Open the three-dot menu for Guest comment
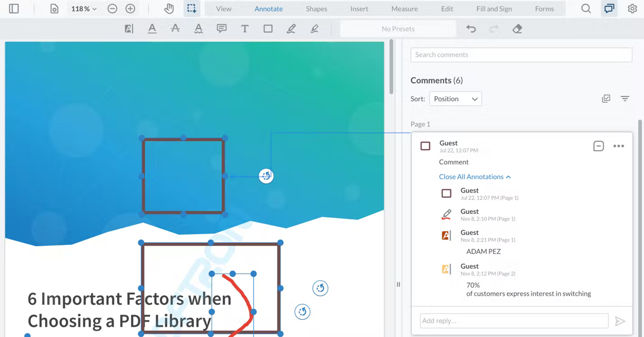 tap(619, 146)
